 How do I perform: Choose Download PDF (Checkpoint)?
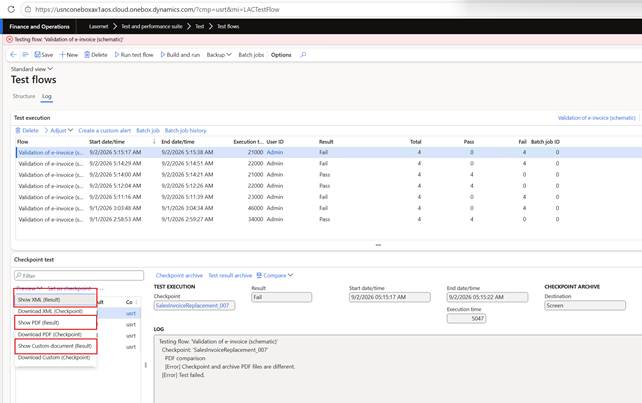coord(56,334)
